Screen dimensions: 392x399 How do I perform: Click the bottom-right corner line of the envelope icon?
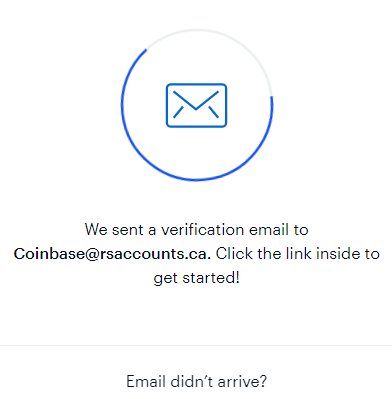click(214, 112)
